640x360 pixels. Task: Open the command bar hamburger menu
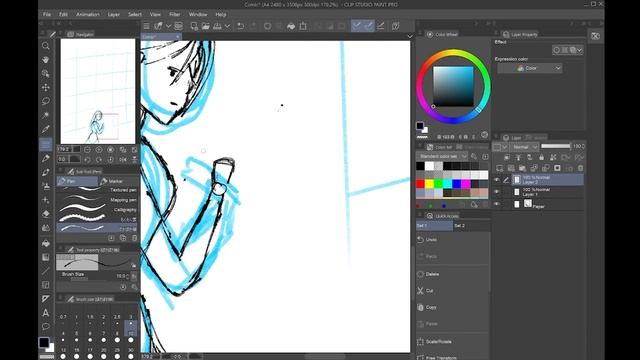pyautogui.click(x=147, y=26)
